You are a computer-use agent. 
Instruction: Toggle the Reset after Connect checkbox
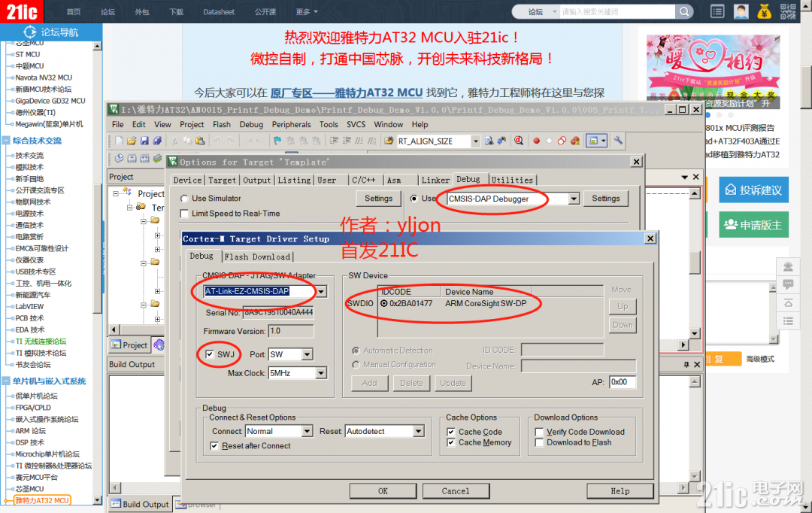[214, 445]
